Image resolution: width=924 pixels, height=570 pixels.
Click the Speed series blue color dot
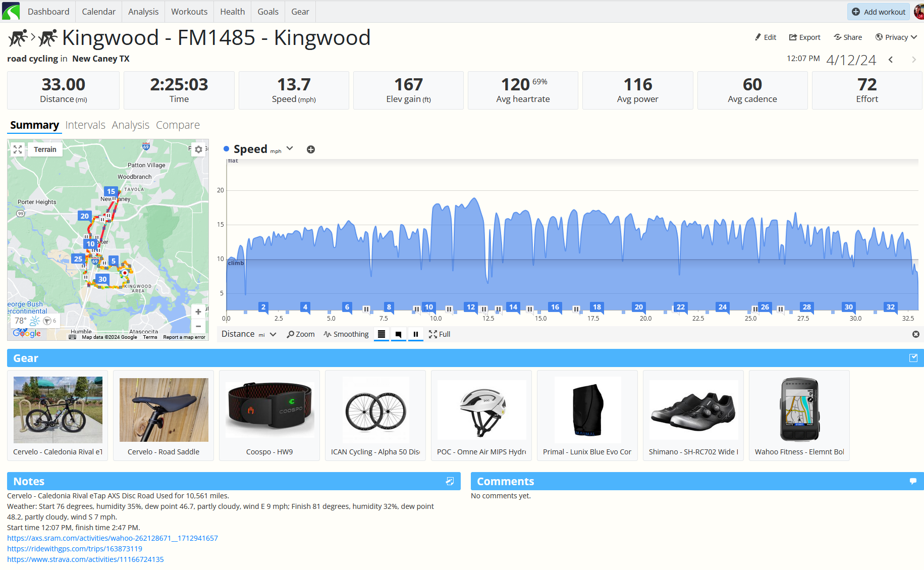point(227,149)
